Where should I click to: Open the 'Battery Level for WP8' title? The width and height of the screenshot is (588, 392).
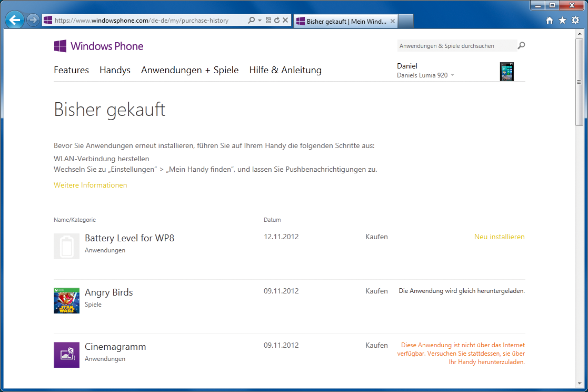coord(129,238)
